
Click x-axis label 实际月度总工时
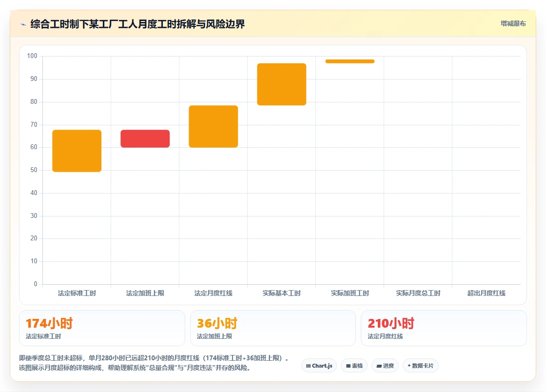click(x=418, y=293)
